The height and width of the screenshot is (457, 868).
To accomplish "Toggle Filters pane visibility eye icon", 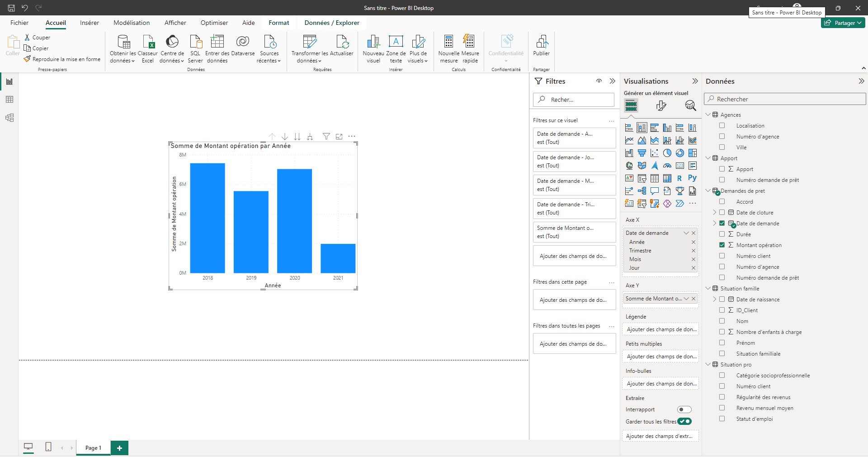I will [599, 81].
